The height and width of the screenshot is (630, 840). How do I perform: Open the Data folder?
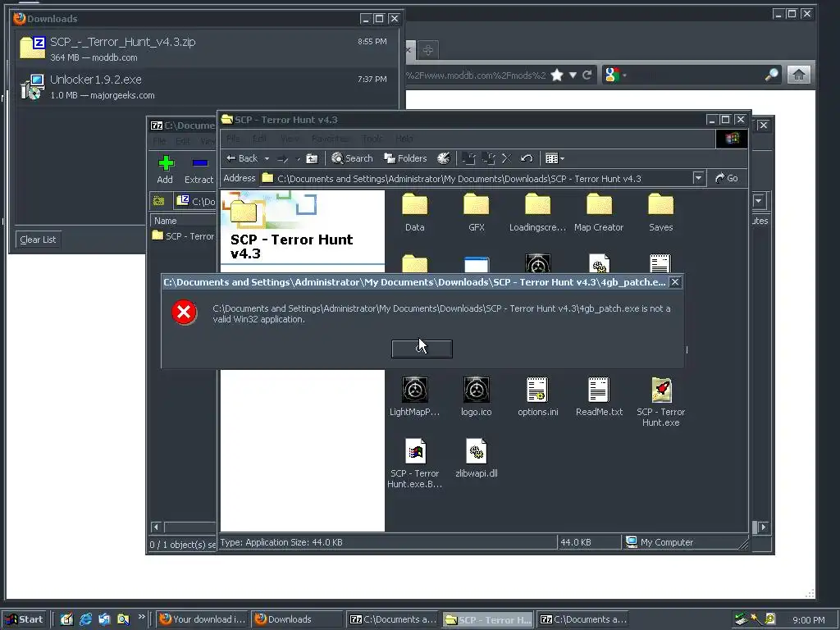pos(414,212)
